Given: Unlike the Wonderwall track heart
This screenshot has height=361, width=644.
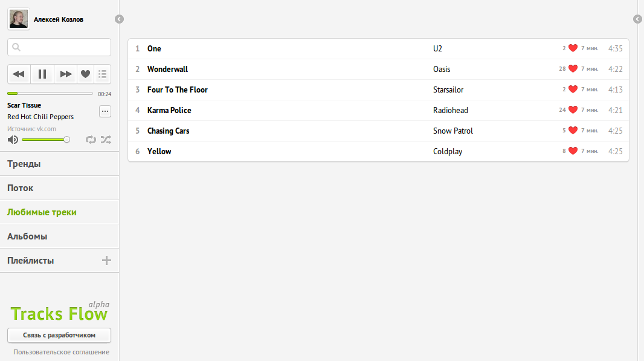Looking at the screenshot, I should pos(573,69).
